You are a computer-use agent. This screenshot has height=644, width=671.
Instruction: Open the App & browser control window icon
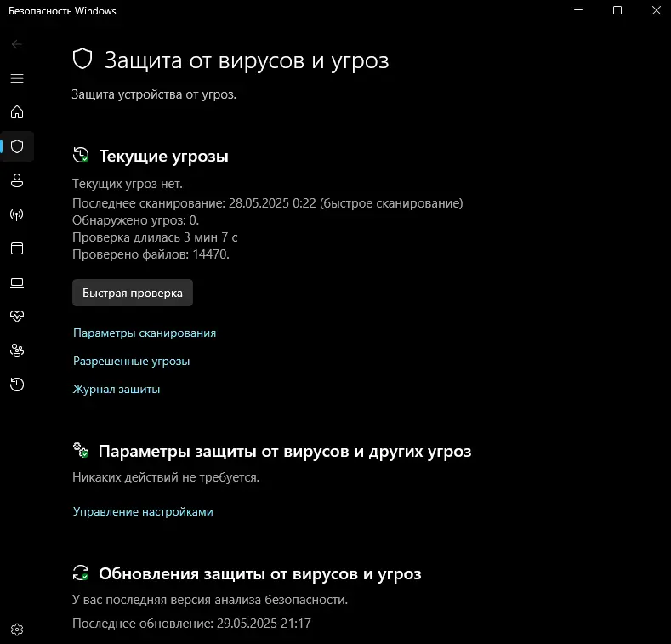click(17, 248)
